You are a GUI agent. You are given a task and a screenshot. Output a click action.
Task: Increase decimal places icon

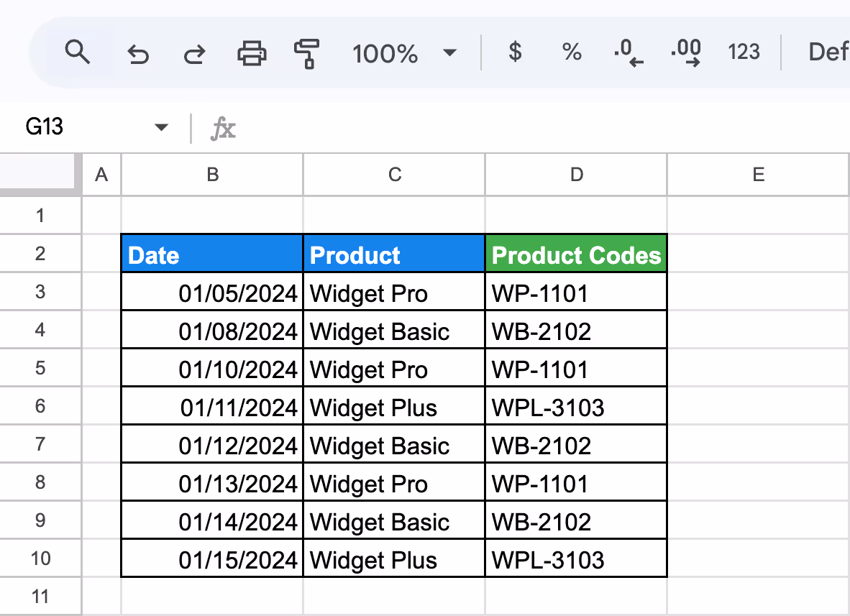[686, 52]
